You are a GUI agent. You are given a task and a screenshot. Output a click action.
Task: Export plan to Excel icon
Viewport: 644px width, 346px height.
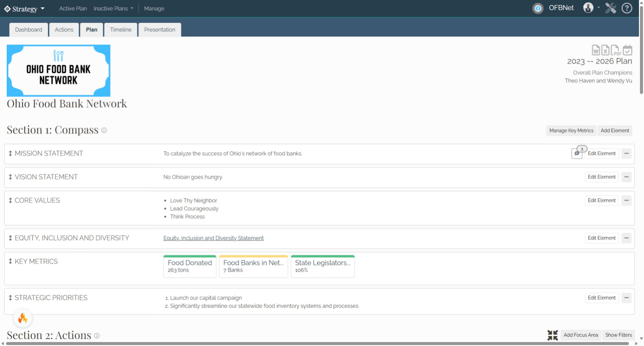tap(605, 50)
